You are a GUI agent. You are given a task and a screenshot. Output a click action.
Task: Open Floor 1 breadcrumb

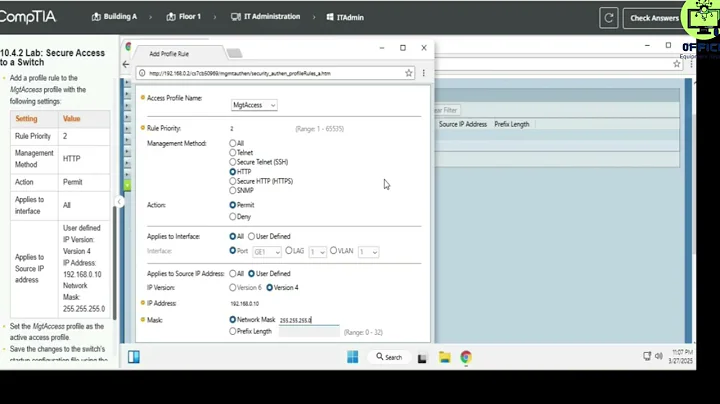pyautogui.click(x=184, y=17)
